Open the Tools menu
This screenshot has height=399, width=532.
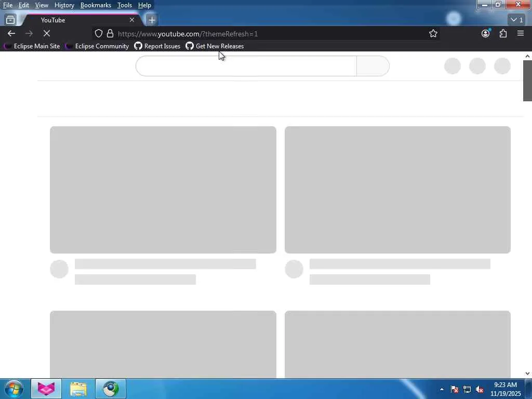point(124,5)
